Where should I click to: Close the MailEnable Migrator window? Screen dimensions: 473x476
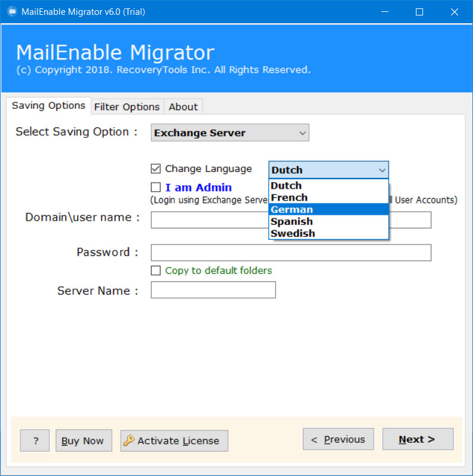click(454, 12)
